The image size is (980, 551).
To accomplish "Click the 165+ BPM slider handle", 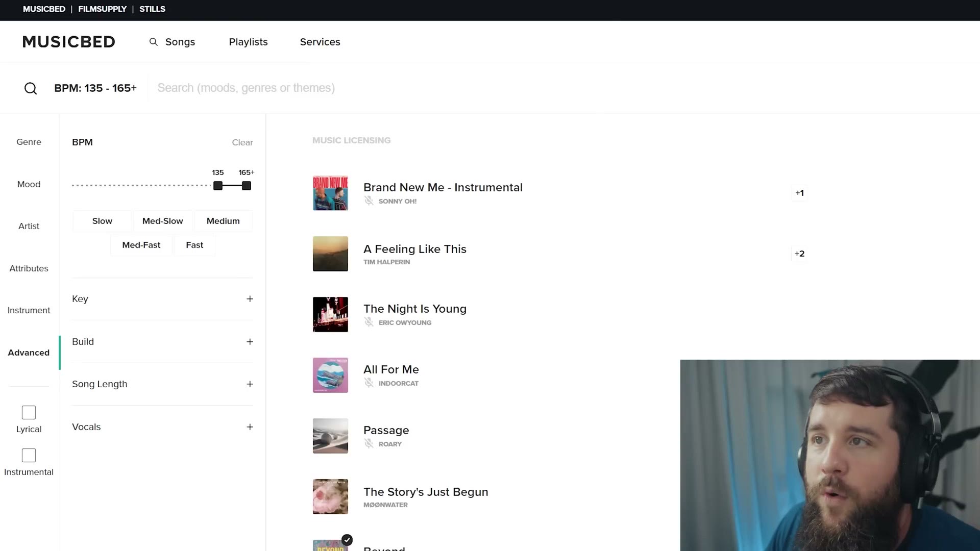I will tap(247, 186).
